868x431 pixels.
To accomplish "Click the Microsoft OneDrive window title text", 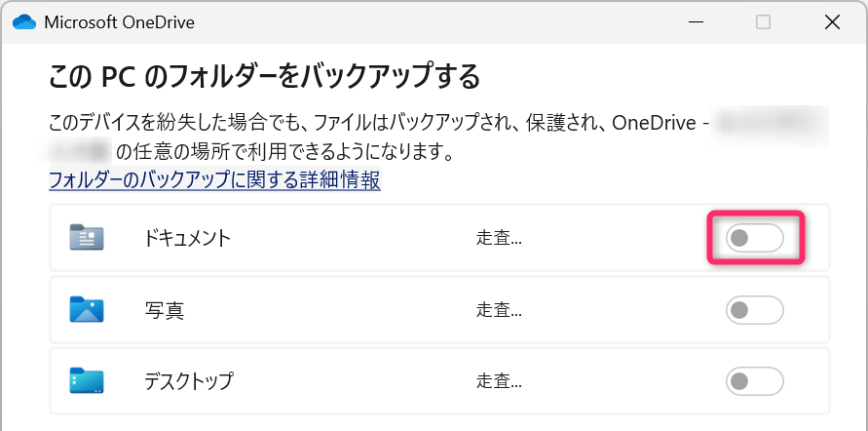I will point(119,22).
